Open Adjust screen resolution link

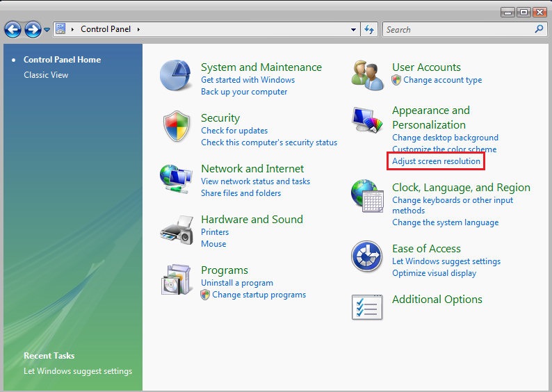click(x=436, y=161)
